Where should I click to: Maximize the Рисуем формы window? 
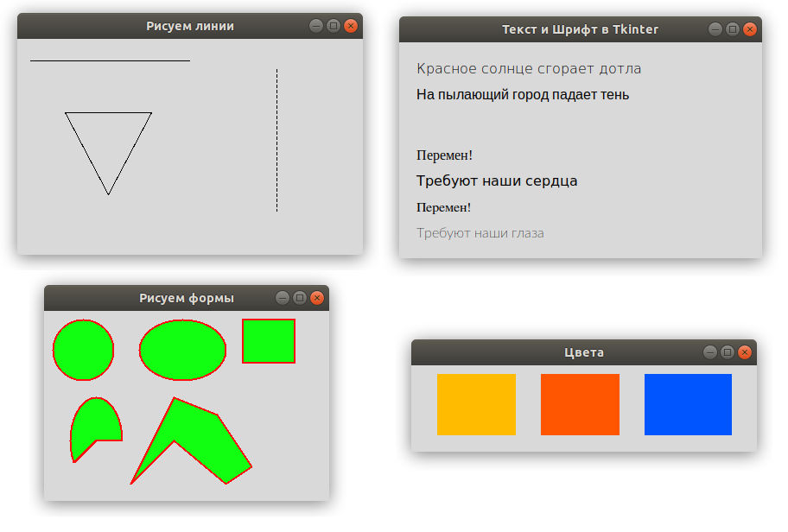click(x=298, y=297)
